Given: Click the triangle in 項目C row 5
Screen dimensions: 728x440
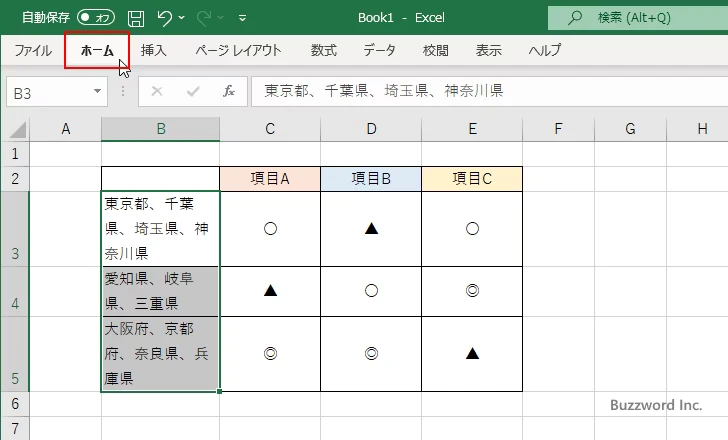Looking at the screenshot, I should 472,353.
